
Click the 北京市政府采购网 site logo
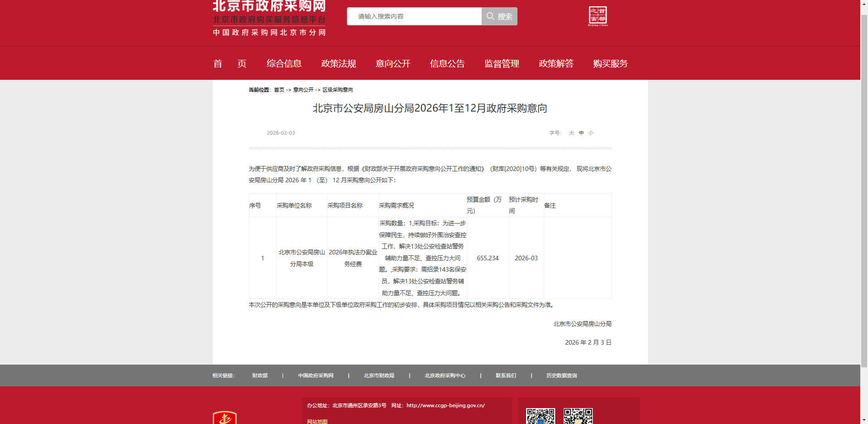click(269, 18)
